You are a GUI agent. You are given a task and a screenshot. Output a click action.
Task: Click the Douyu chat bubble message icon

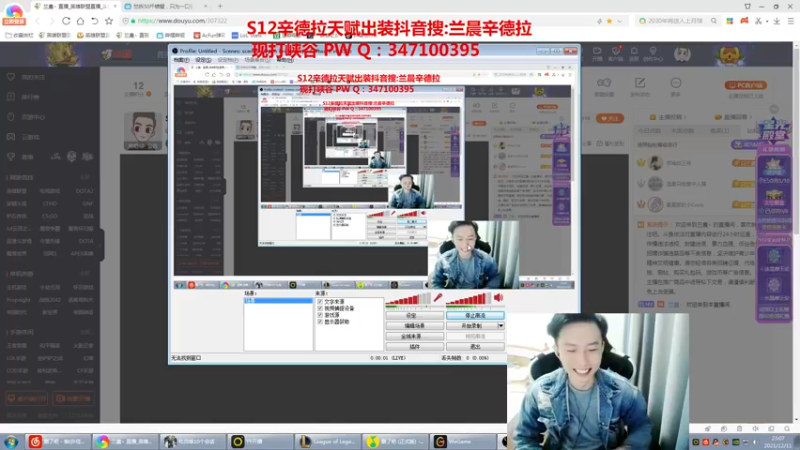click(676, 83)
